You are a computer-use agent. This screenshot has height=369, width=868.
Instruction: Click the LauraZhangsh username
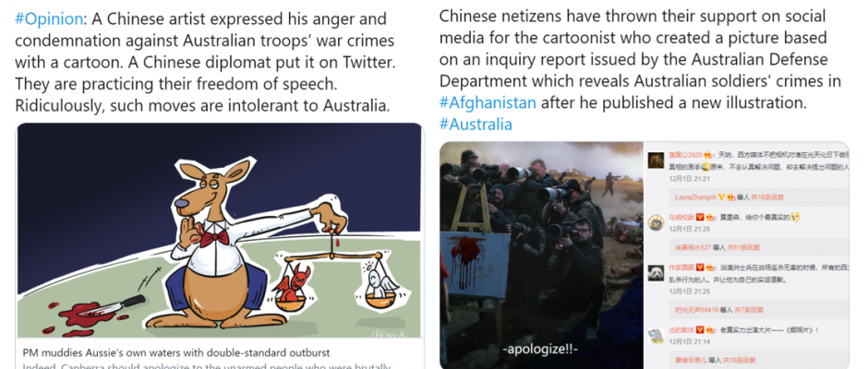coord(696,196)
